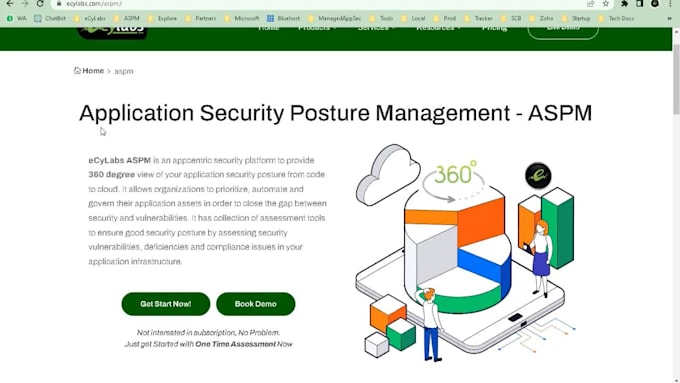Open the profile avatar icon
680x383 pixels.
(x=655, y=3)
